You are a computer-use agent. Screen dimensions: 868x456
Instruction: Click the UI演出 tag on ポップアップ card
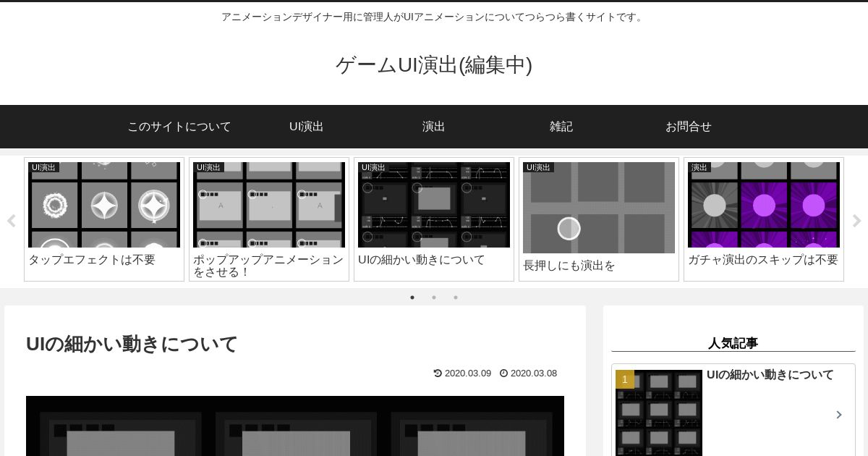[208, 167]
